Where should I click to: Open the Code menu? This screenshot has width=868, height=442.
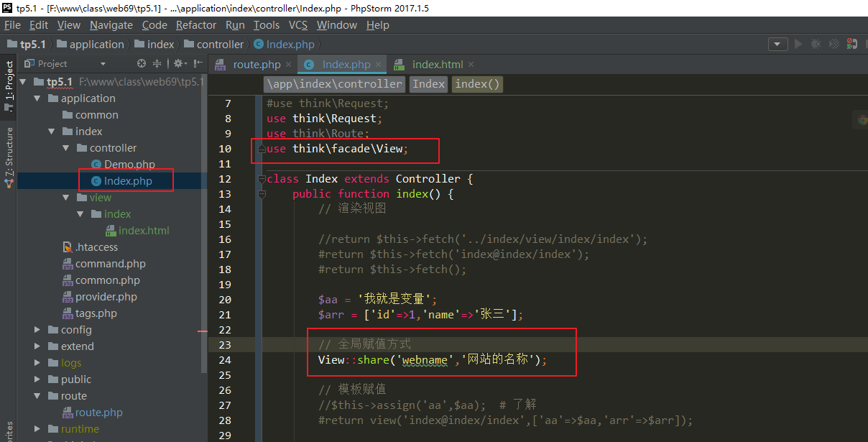click(x=154, y=25)
